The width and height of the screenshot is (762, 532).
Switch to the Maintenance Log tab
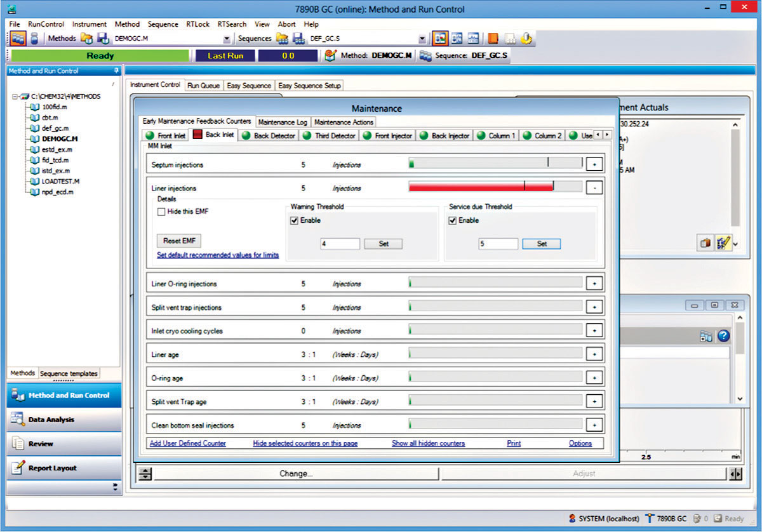283,122
